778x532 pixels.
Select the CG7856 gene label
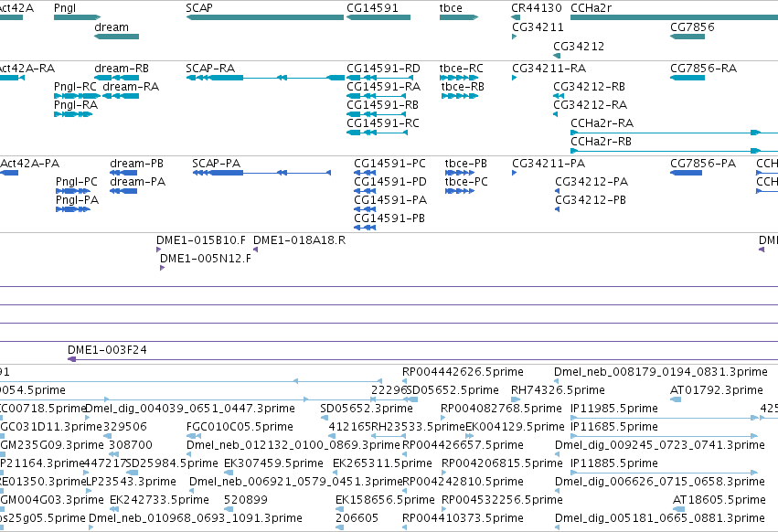(692, 27)
